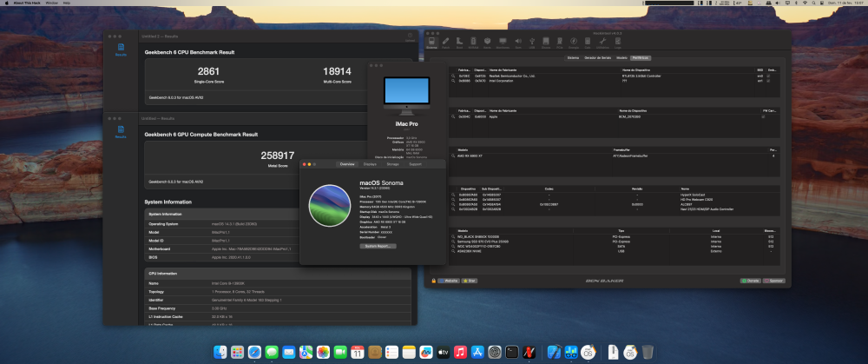The width and height of the screenshot is (868, 364).
Task: Select the Som speaker icon in Hackintool
Action: (518, 42)
